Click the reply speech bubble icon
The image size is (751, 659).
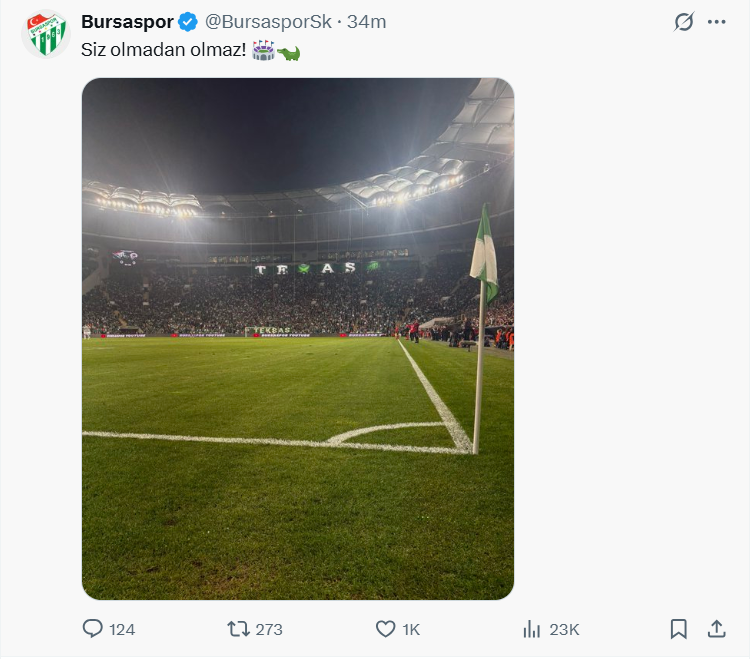tap(93, 629)
